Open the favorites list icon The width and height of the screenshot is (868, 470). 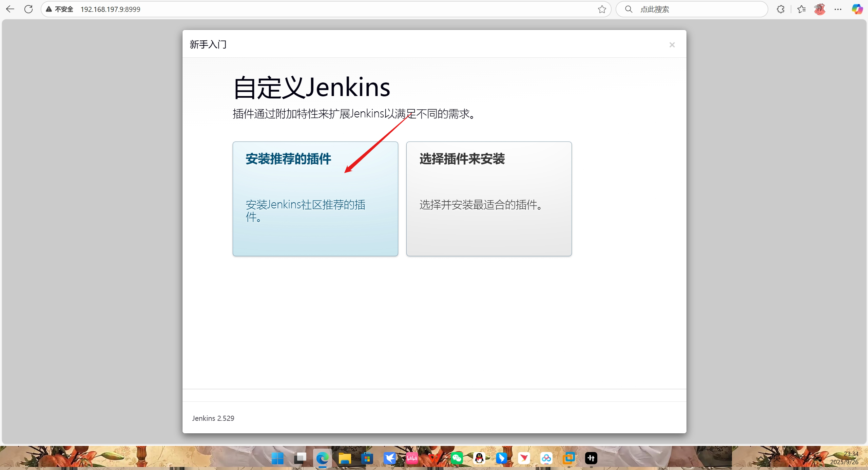pos(802,9)
